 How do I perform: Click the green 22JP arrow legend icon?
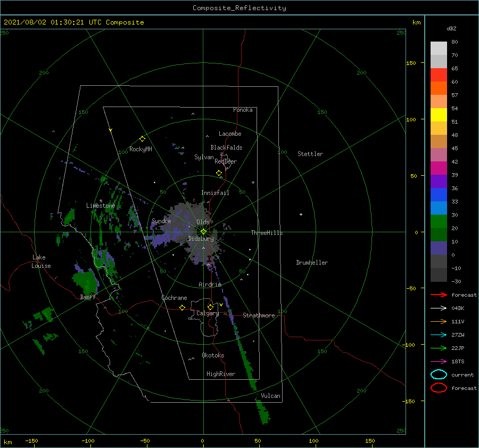coord(439,348)
